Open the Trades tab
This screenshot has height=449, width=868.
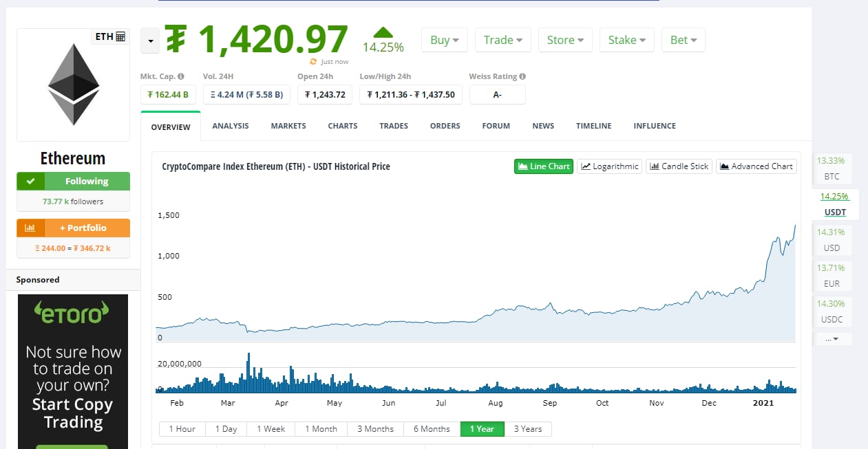click(394, 126)
